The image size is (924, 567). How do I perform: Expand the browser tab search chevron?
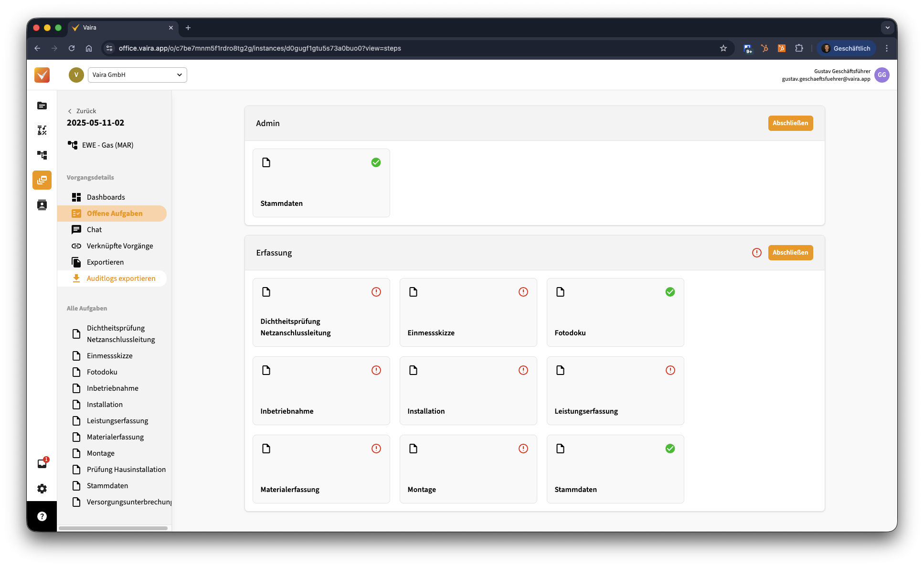(x=887, y=28)
